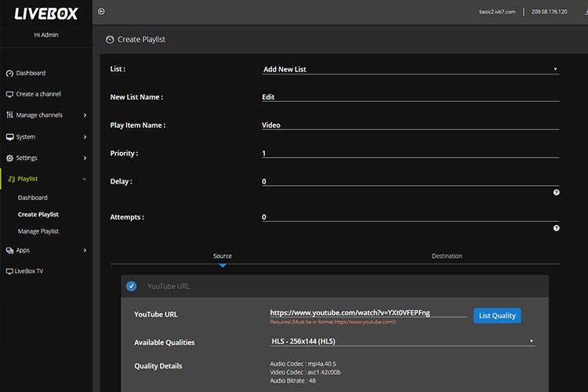Switch to the Destination tab
Image resolution: width=588 pixels, height=392 pixels.
click(x=447, y=256)
